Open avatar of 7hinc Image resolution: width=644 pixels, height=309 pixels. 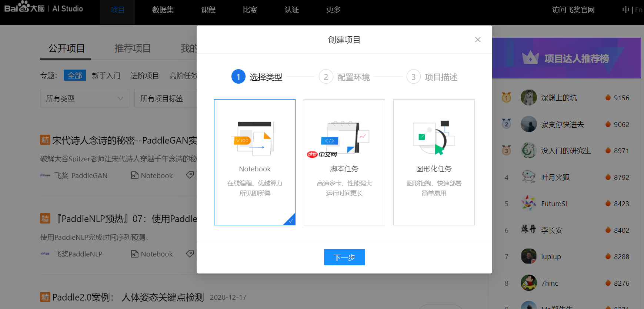click(x=529, y=283)
